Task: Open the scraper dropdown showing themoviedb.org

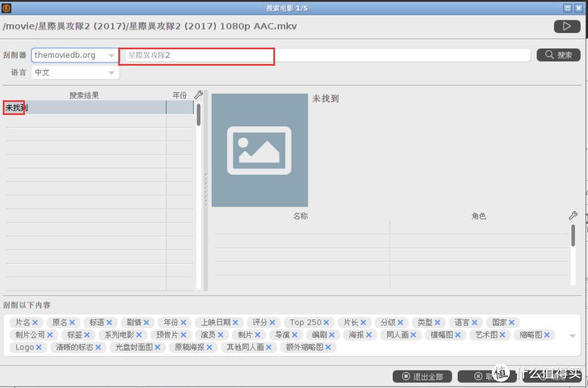Action: pos(75,55)
